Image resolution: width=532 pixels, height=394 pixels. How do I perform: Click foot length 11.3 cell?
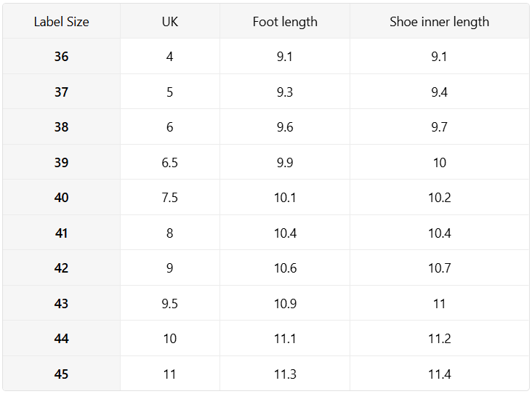pos(285,374)
